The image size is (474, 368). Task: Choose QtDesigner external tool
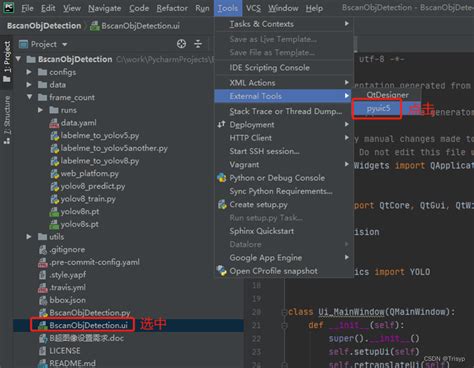coord(387,95)
